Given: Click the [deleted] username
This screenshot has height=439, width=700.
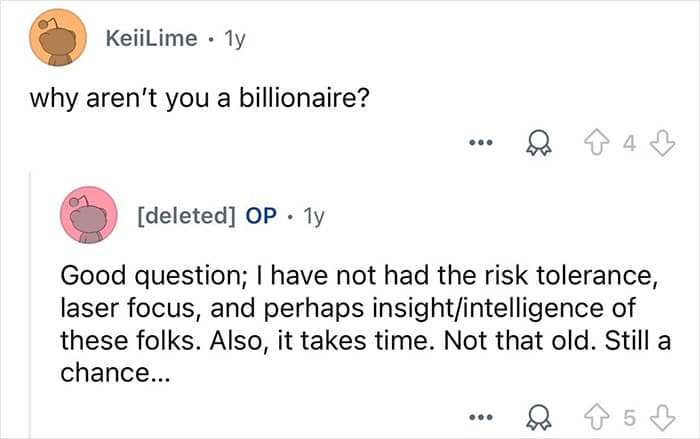Looking at the screenshot, I should tap(183, 215).
